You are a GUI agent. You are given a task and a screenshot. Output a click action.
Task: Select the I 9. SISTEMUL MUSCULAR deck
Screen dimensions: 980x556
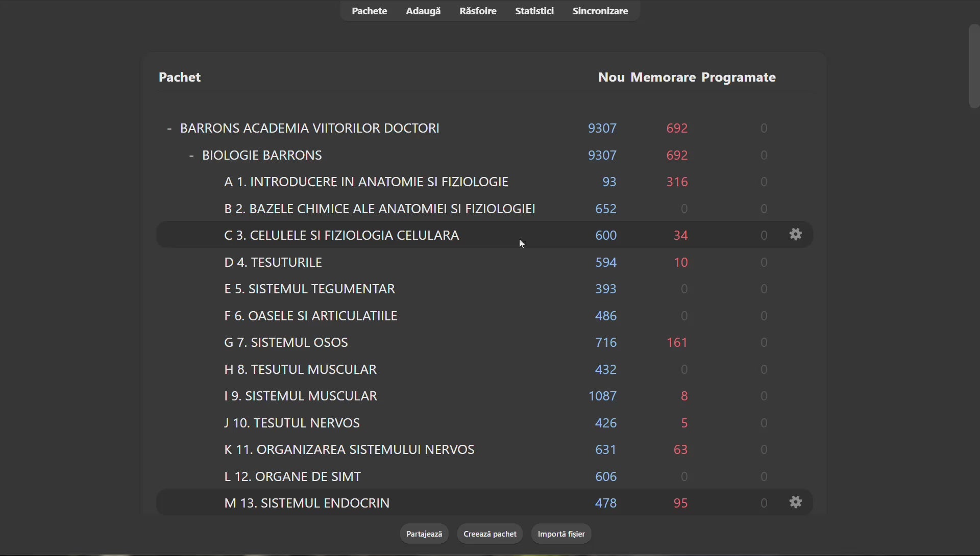[x=300, y=396]
